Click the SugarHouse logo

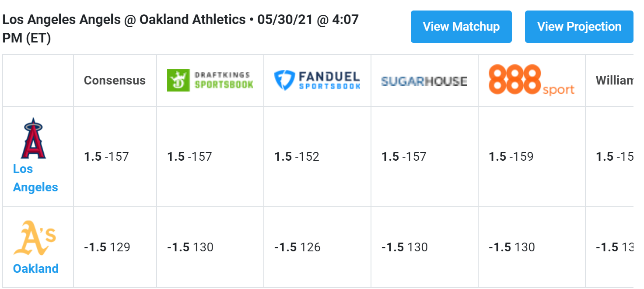click(x=424, y=81)
